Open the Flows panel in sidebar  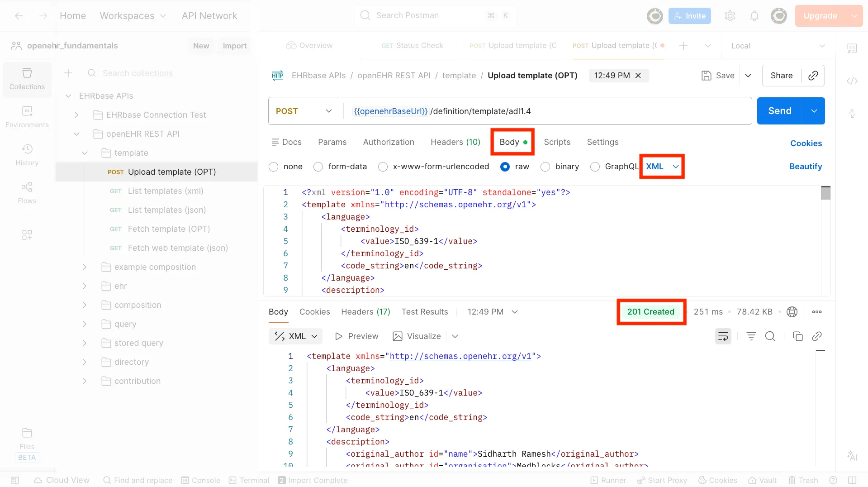tap(27, 193)
